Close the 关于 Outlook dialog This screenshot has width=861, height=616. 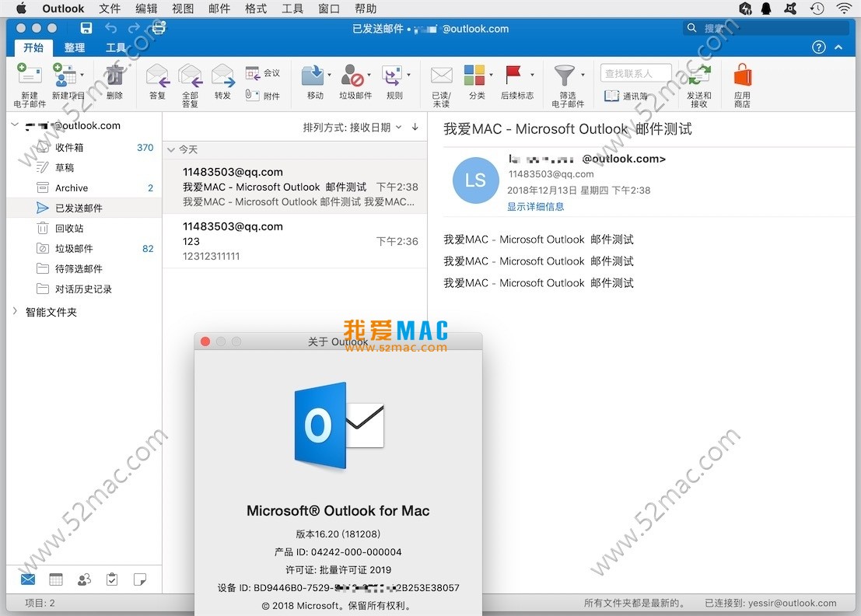(205, 341)
